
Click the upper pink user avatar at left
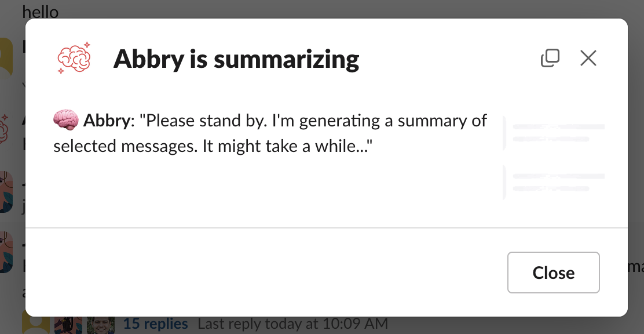coord(6,191)
